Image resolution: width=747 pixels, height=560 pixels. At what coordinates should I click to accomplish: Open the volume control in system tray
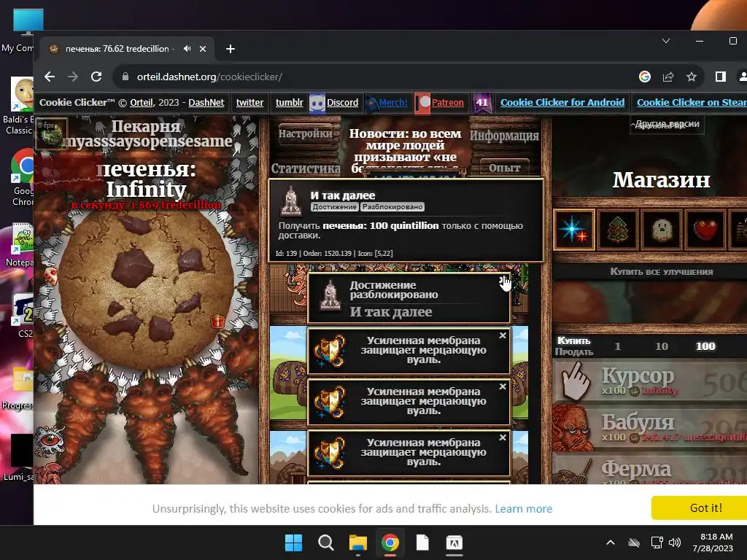point(675,542)
